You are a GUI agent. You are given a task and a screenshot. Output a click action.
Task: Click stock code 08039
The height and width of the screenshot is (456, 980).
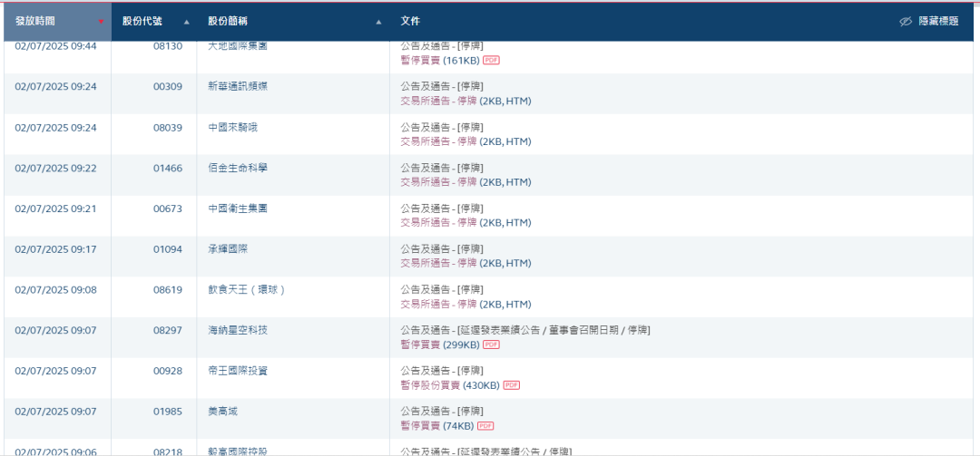[168, 127]
